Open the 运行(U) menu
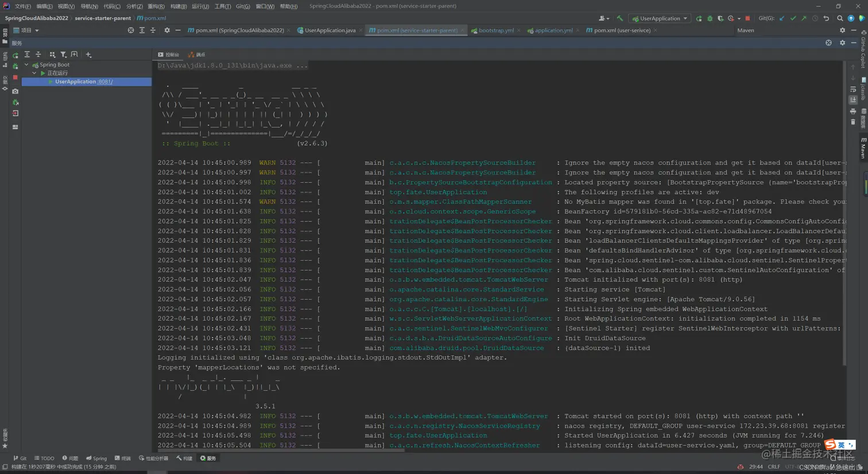 (200, 6)
